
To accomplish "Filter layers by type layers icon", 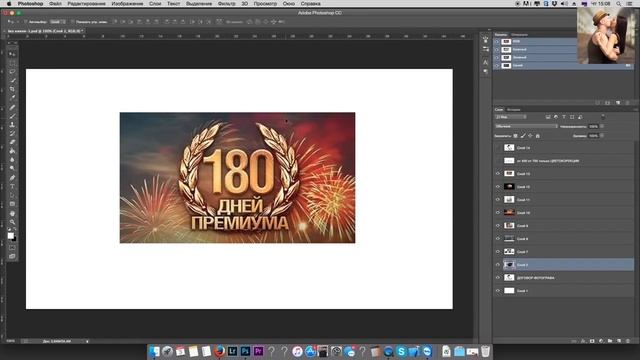I will (564, 117).
